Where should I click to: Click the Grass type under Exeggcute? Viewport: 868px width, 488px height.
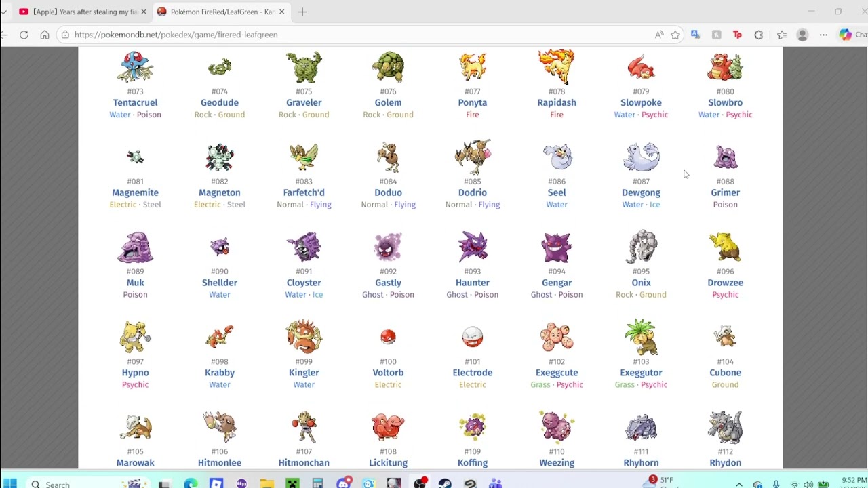[x=540, y=385]
